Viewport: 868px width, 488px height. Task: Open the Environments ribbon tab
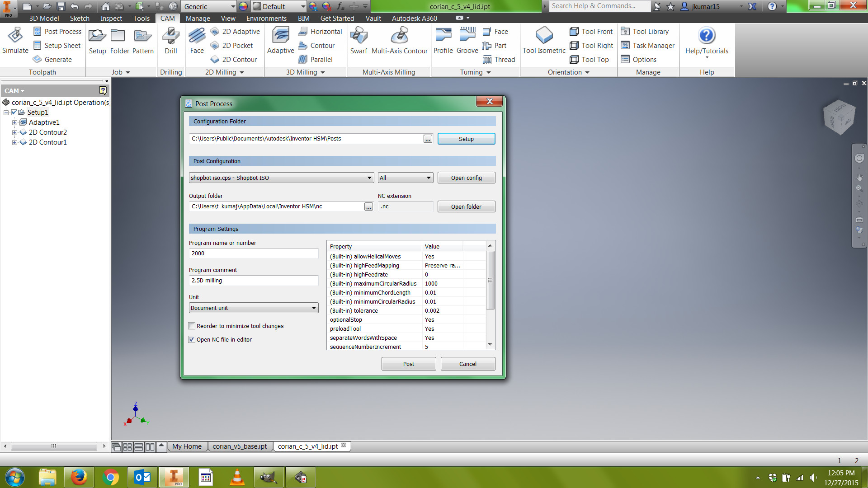tap(266, 19)
